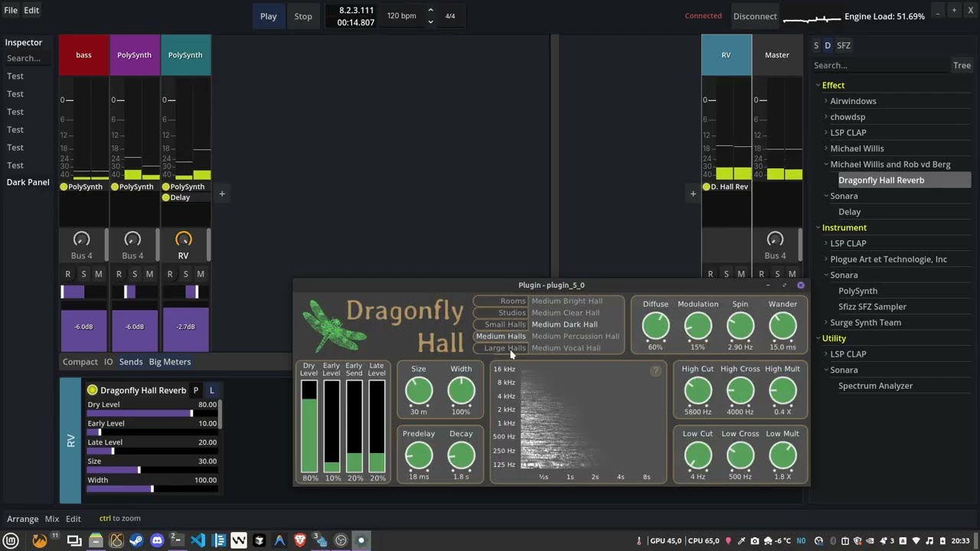Open the Linux Mint menu in the taskbar
980x551 pixels.
12,540
